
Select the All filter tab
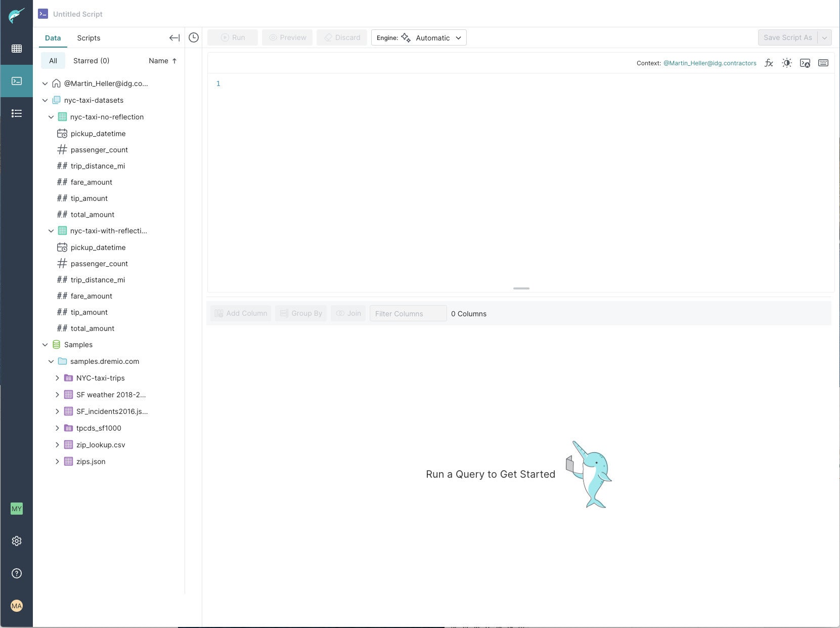pyautogui.click(x=53, y=61)
